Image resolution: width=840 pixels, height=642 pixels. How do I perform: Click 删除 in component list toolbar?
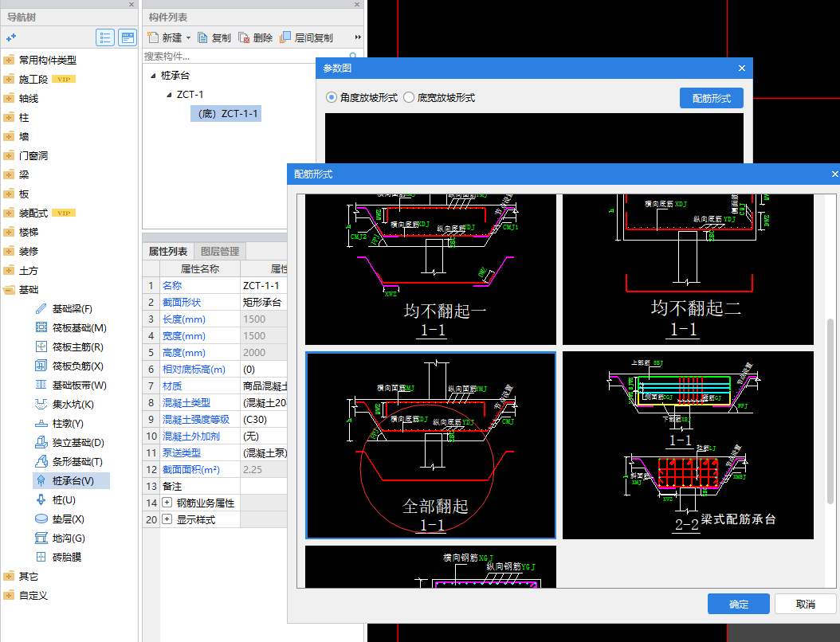point(256,37)
